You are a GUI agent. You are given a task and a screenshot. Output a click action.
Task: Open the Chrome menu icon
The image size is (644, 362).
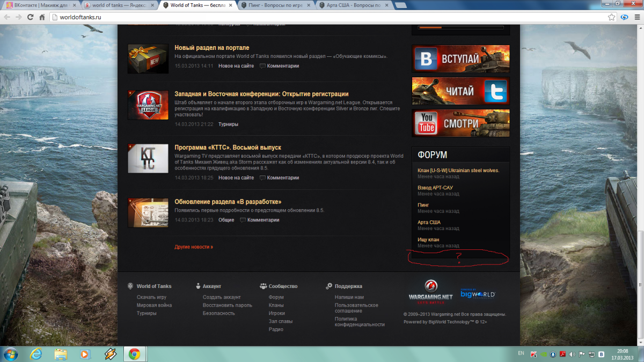point(636,17)
